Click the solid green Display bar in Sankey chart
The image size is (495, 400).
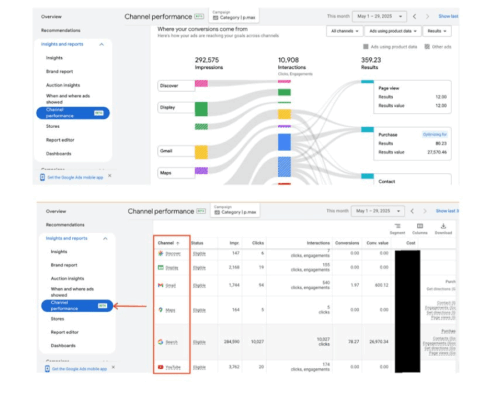pos(201,109)
